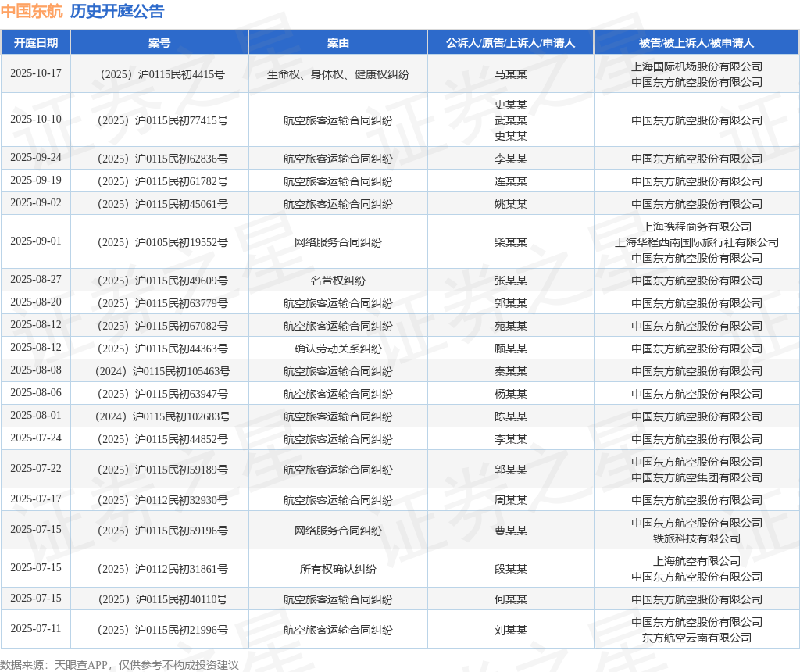
Task: Click case number 沪0115民初44363号
Action: tap(162, 349)
